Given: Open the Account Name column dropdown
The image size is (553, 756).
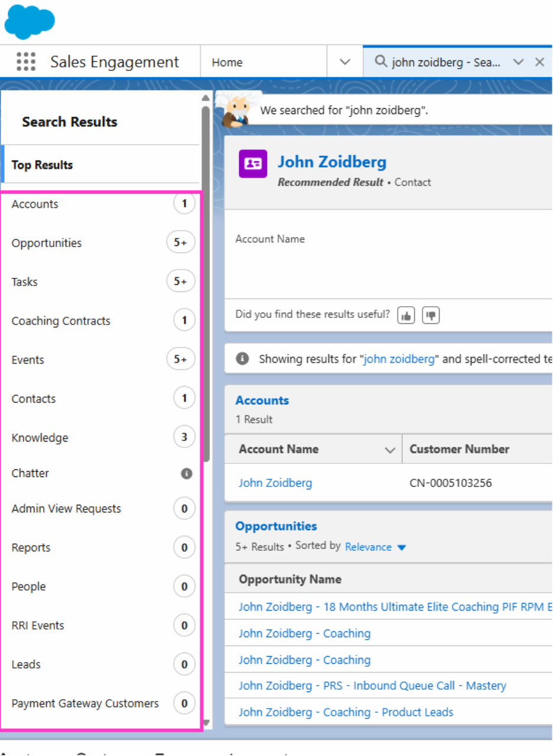Looking at the screenshot, I should [390, 450].
